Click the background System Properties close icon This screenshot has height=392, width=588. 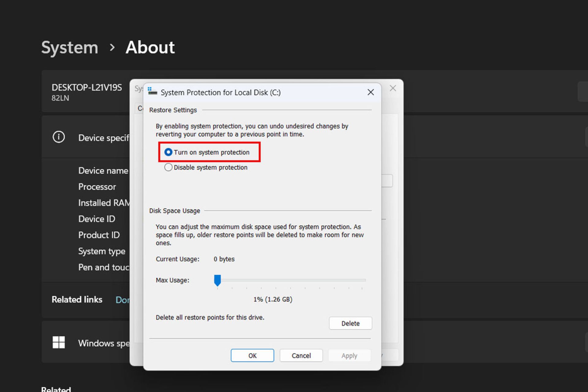pyautogui.click(x=393, y=89)
